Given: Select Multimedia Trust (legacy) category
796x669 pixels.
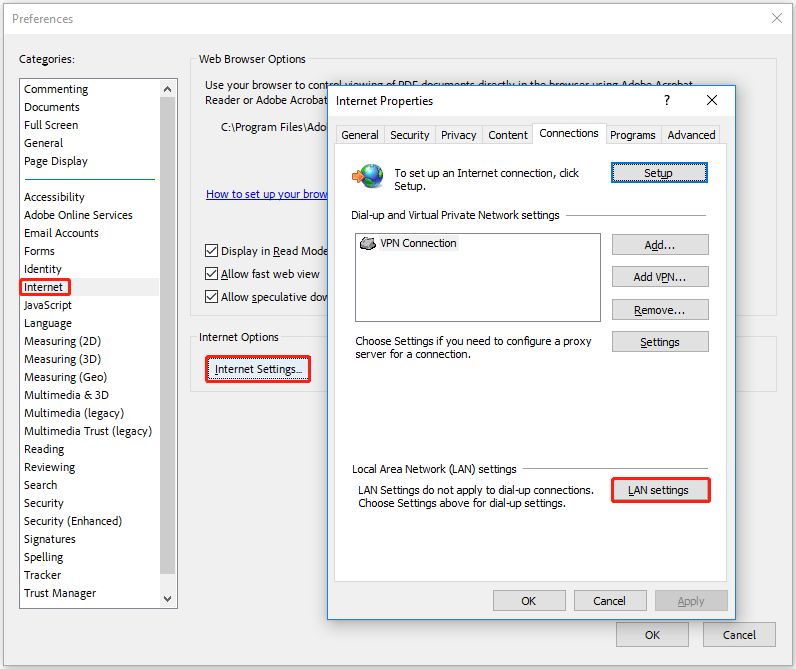Looking at the screenshot, I should tap(88, 431).
